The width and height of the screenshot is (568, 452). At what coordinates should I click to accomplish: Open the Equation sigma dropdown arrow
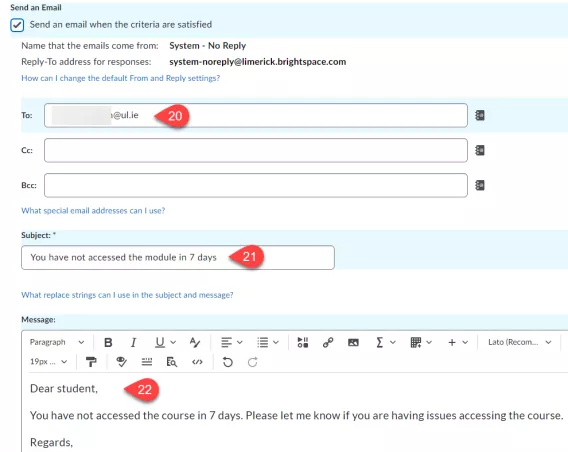[393, 342]
